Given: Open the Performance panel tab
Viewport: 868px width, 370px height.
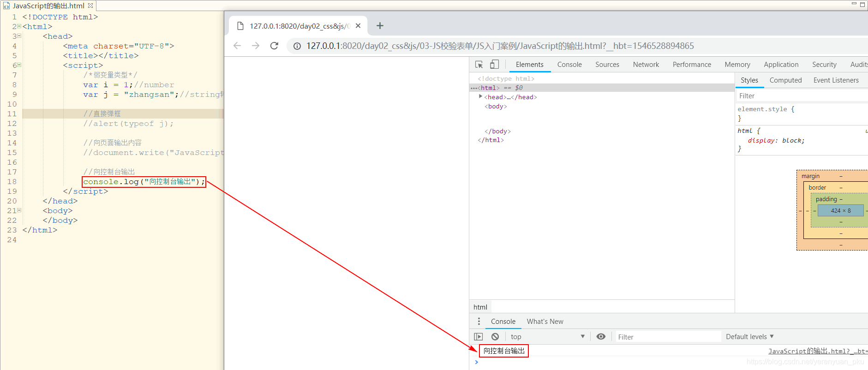Looking at the screenshot, I should 692,65.
